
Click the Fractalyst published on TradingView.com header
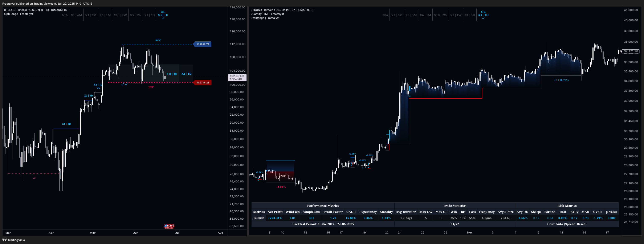pos(47,4)
